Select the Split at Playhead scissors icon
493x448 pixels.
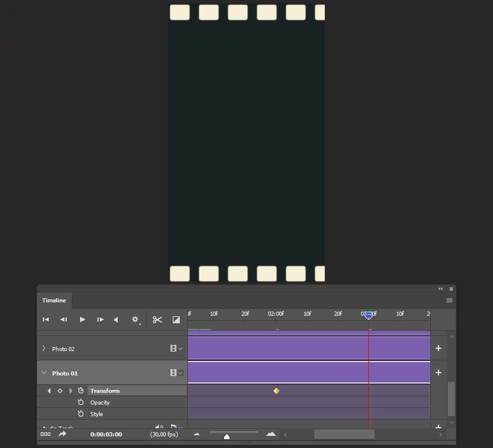click(157, 319)
